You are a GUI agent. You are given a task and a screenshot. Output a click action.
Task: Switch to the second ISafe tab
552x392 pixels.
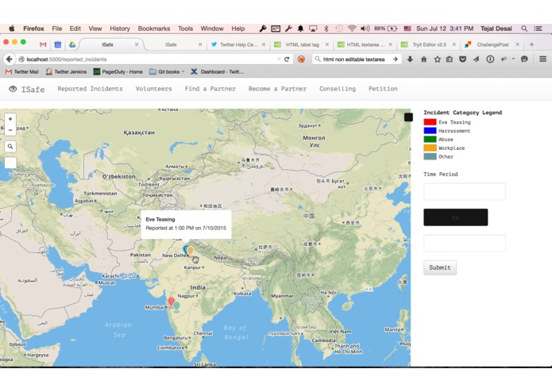pos(175,44)
